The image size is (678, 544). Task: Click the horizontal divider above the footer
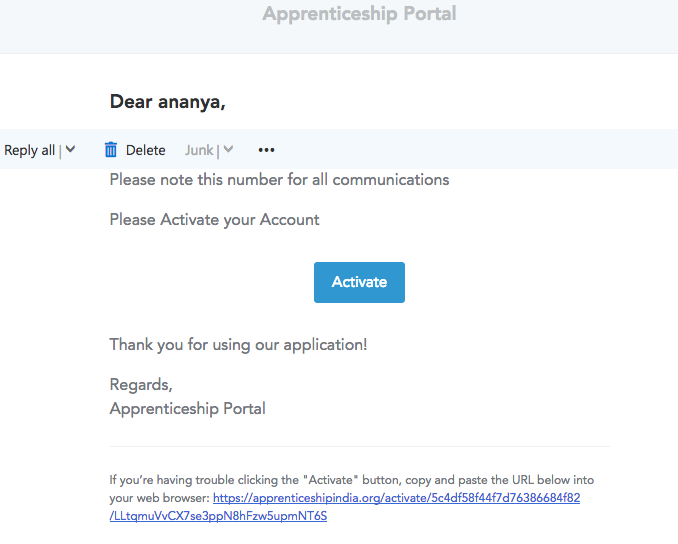[359, 446]
